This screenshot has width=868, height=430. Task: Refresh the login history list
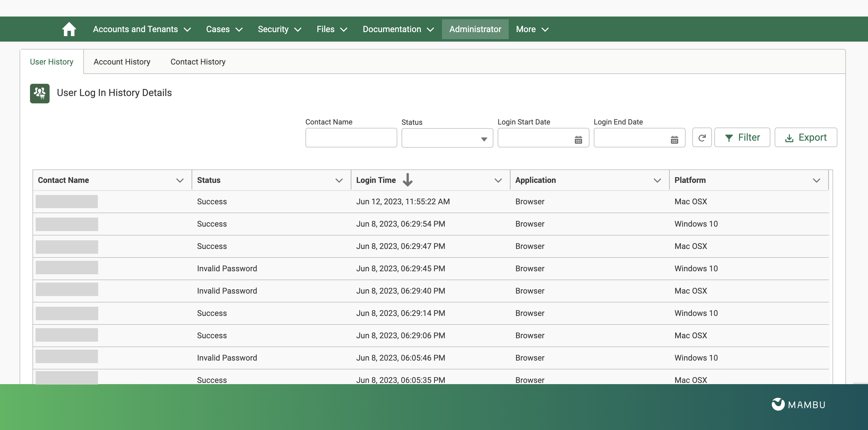pos(702,137)
